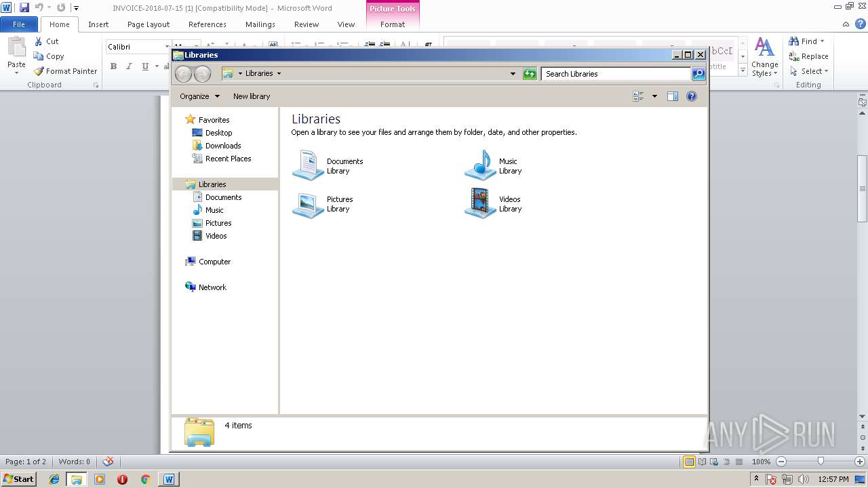The image size is (868, 488).
Task: Click the Undo arrow in Word's title bar
Action: pos(39,7)
